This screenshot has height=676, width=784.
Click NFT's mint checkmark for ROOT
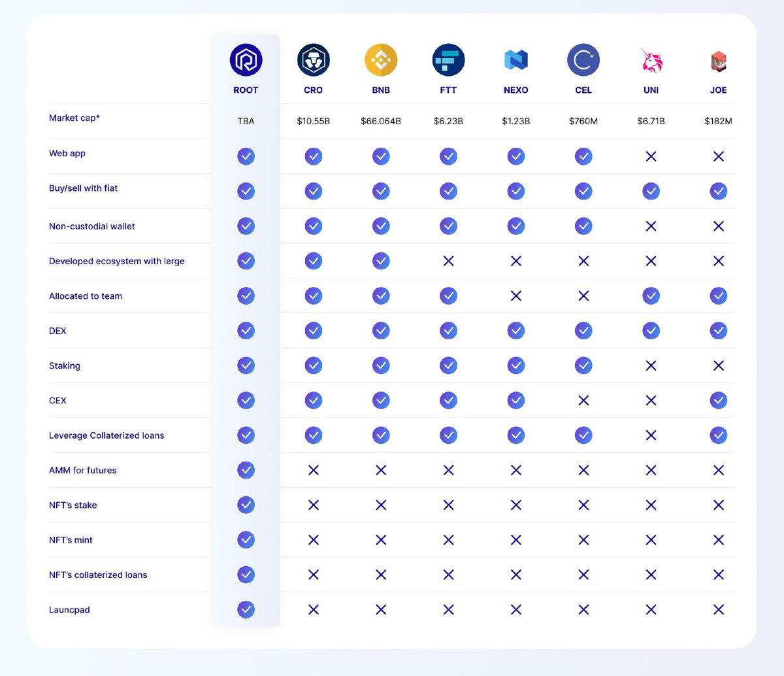(x=246, y=540)
